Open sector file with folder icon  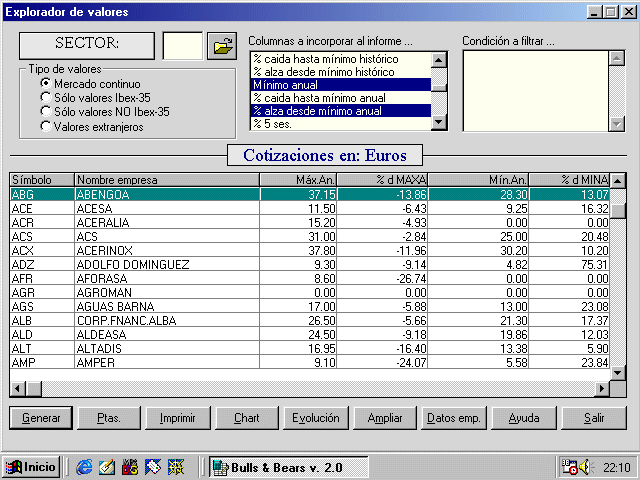coord(222,46)
